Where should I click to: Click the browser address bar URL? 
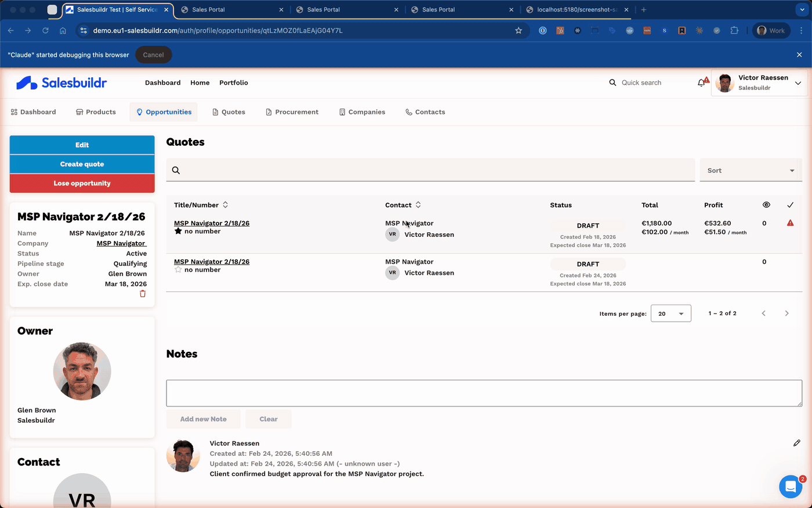[218, 31]
